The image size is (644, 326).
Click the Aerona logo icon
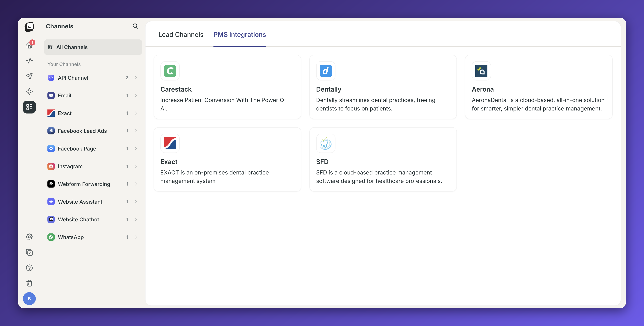481,71
